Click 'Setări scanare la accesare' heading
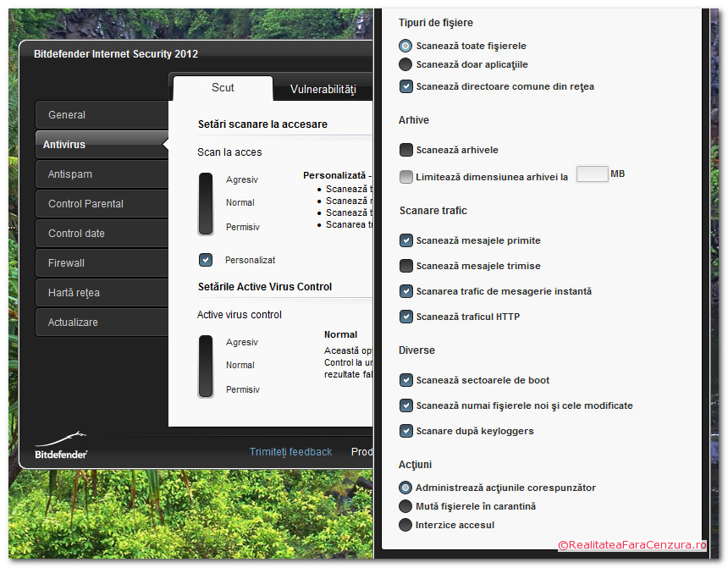Screen dimensions: 728x568 click(x=262, y=124)
